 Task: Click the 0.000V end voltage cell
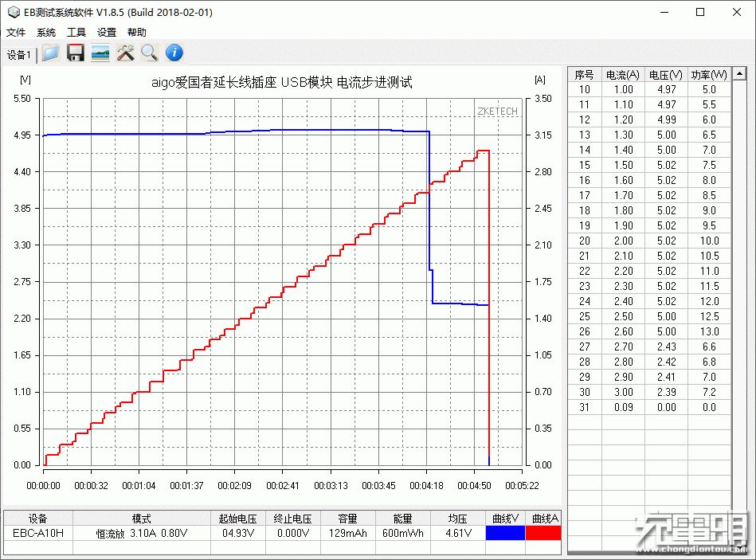pos(292,533)
